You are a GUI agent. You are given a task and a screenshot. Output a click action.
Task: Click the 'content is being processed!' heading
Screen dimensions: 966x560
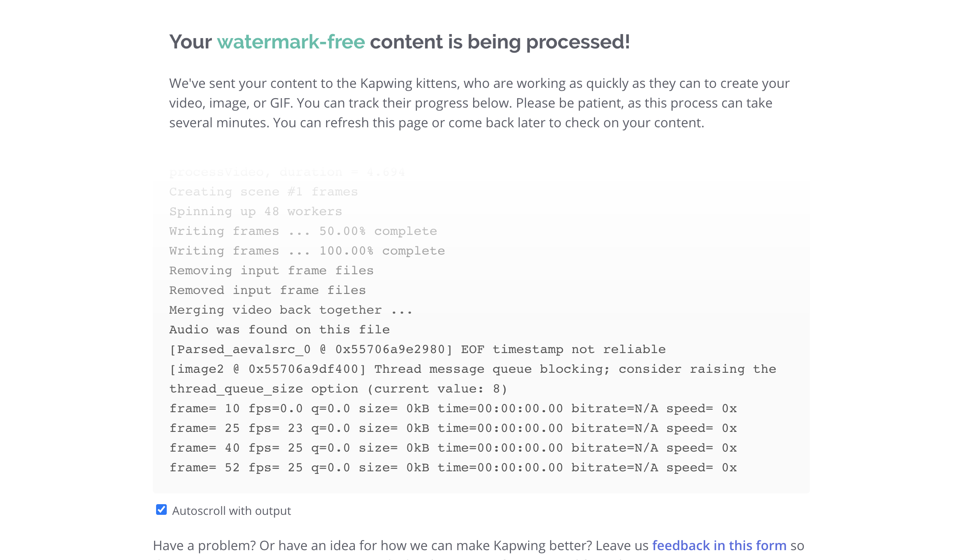pyautogui.click(x=499, y=42)
